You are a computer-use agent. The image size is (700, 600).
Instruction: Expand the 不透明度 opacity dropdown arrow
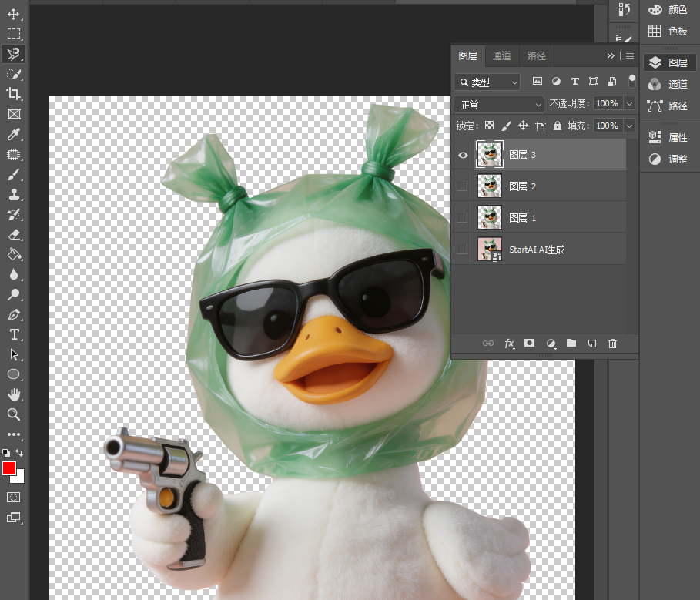[x=629, y=103]
